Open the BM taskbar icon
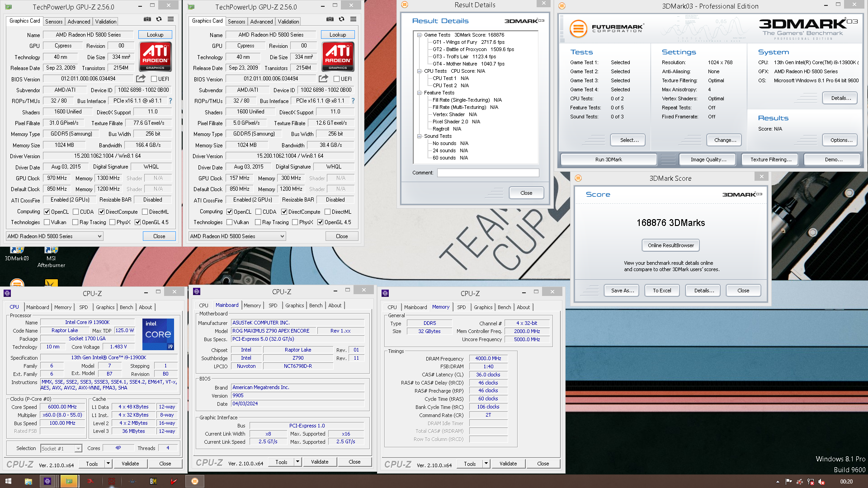Image resolution: width=868 pixels, height=488 pixels. coord(153,481)
